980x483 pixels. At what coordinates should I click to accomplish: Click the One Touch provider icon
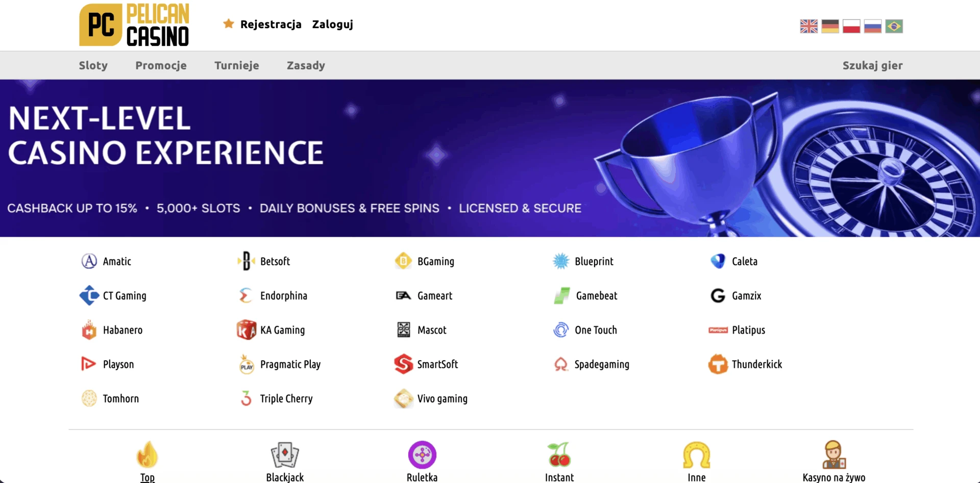pos(561,330)
